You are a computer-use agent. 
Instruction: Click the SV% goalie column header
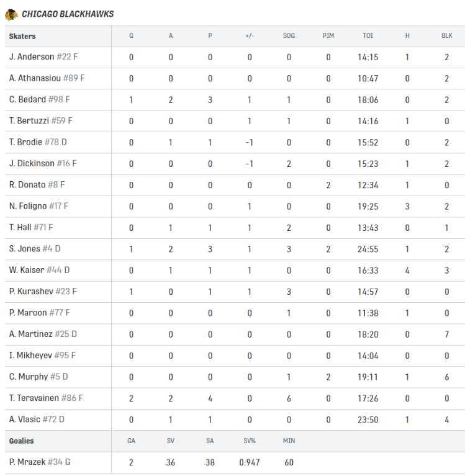250,441
